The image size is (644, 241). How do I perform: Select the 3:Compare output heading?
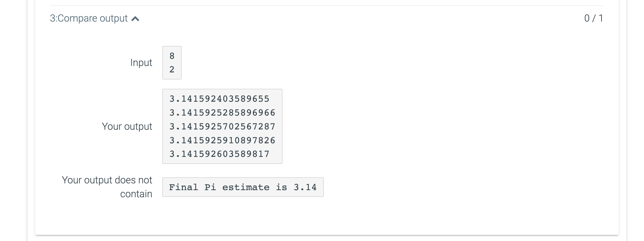click(x=89, y=18)
